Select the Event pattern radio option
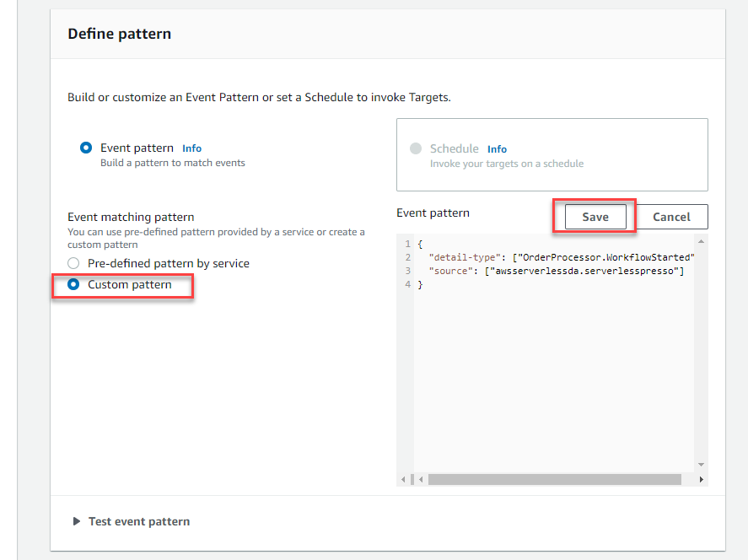The width and height of the screenshot is (748, 560). (86, 148)
